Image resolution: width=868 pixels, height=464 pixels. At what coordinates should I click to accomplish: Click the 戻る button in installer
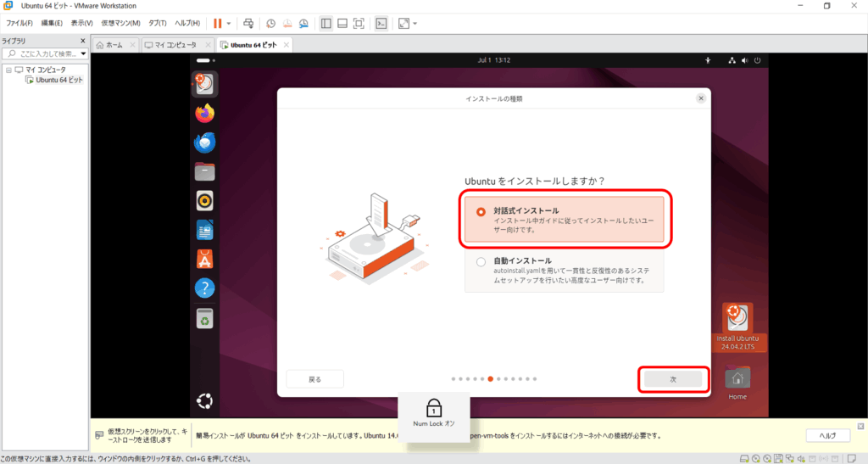(x=315, y=379)
